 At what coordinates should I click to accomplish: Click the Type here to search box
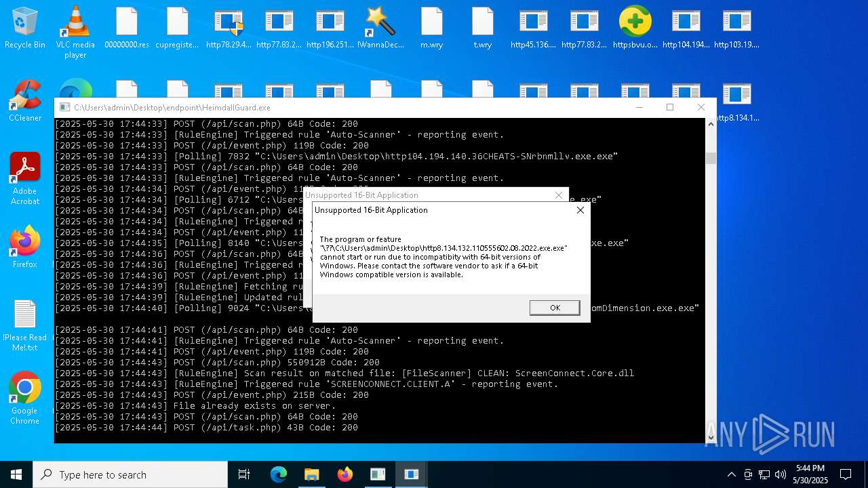pyautogui.click(x=130, y=474)
